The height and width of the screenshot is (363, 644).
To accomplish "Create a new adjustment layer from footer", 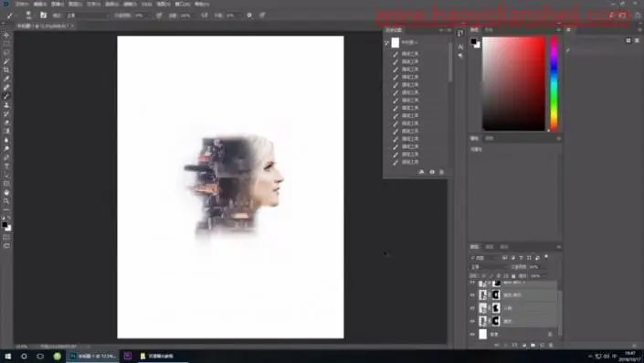I will point(524,346).
